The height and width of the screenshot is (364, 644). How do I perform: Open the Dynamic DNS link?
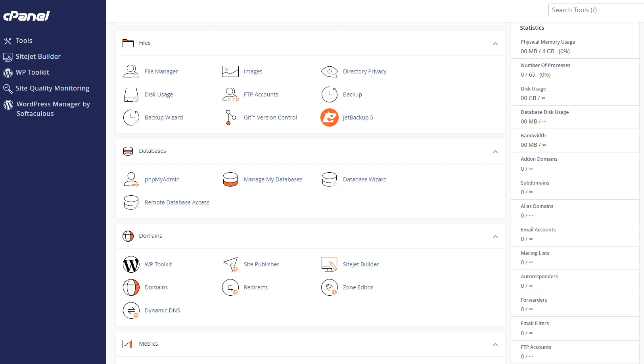[x=162, y=310]
